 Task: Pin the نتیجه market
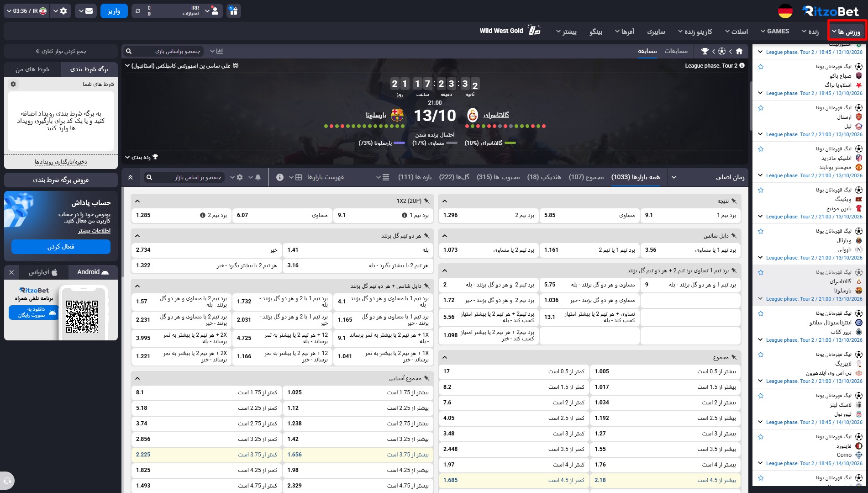734,201
